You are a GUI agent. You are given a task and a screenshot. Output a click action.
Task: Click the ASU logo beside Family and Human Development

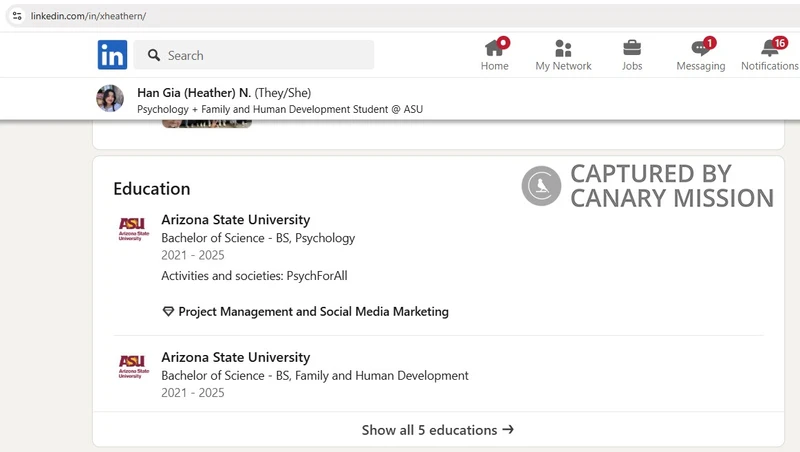(134, 367)
